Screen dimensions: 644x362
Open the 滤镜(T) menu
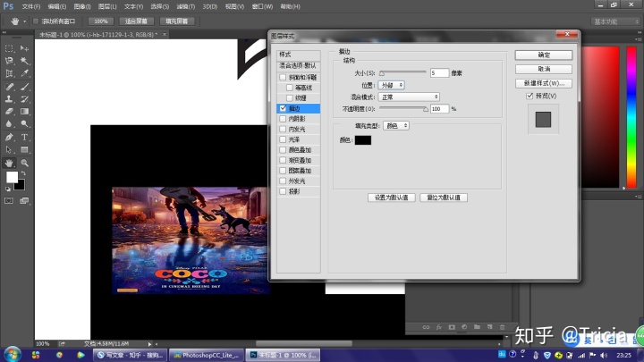pos(186,6)
